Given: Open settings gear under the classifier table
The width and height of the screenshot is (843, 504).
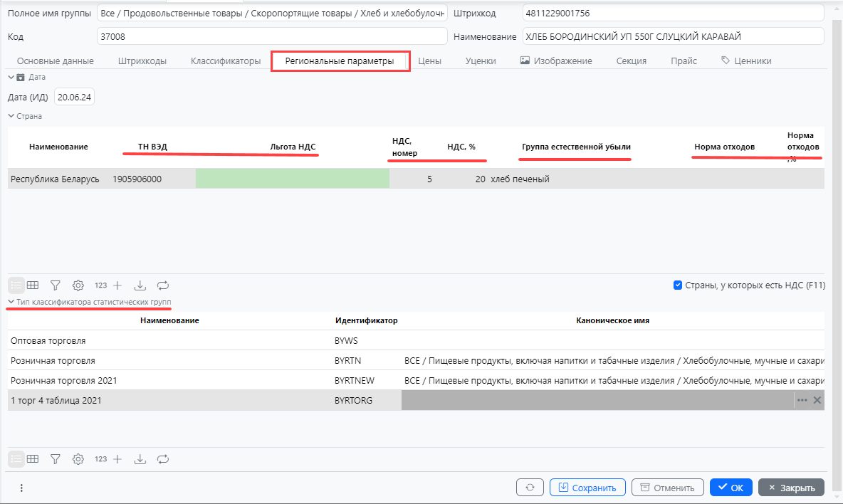Looking at the screenshot, I should click(x=78, y=459).
